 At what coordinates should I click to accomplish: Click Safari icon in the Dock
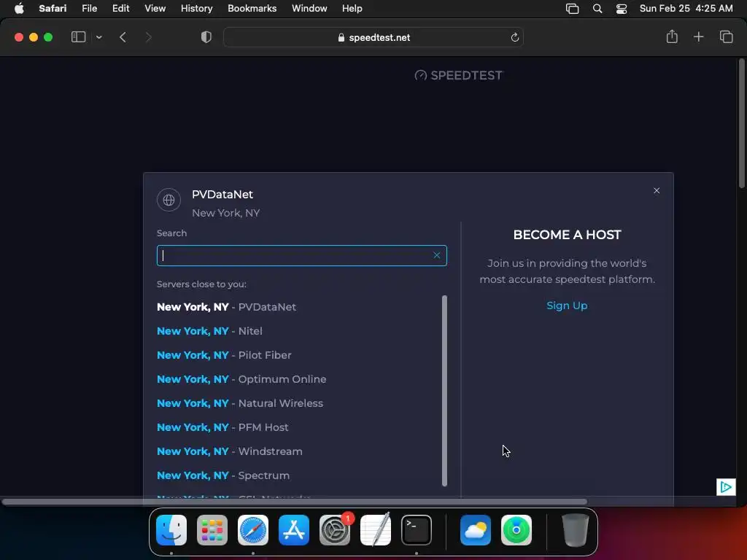(253, 530)
